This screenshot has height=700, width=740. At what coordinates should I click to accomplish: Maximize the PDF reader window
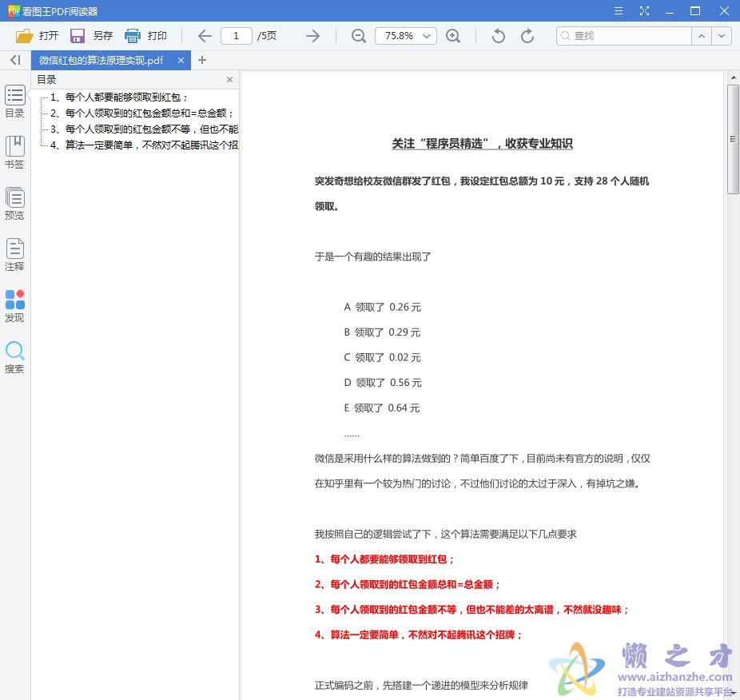tap(694, 11)
